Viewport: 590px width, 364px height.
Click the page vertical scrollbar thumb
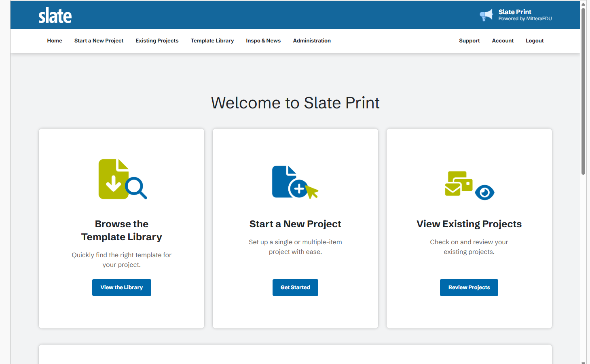coord(584,91)
